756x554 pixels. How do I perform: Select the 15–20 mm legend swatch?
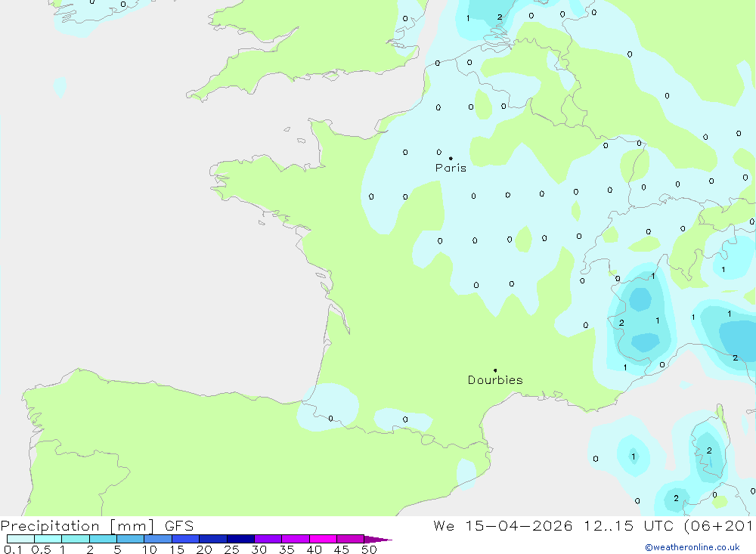(x=186, y=539)
